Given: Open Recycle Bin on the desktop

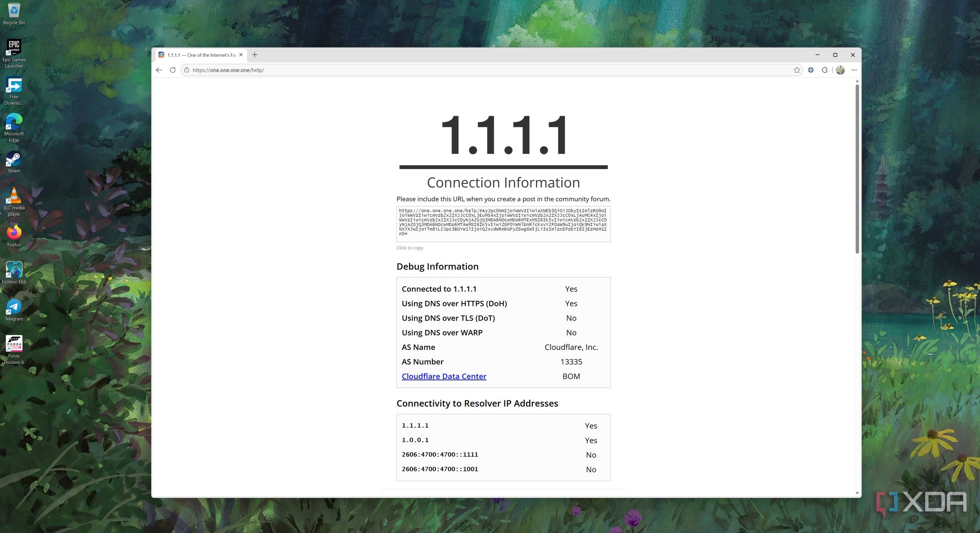Looking at the screenshot, I should tap(14, 14).
